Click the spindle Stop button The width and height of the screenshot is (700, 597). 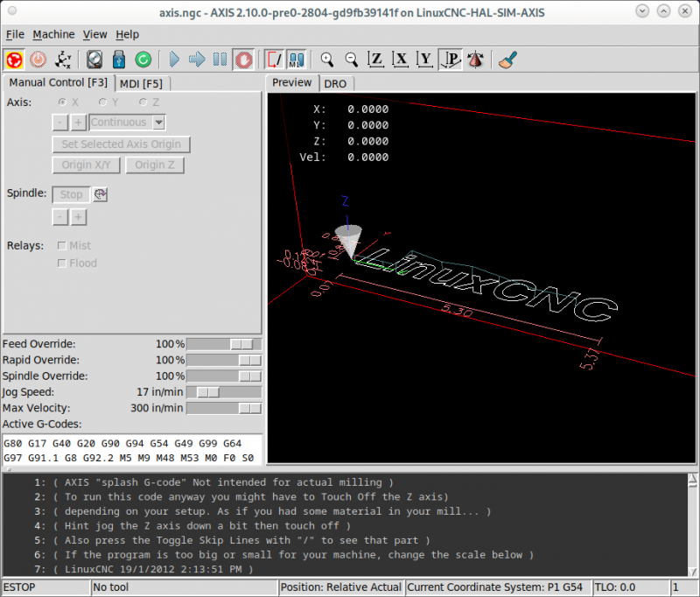[72, 194]
